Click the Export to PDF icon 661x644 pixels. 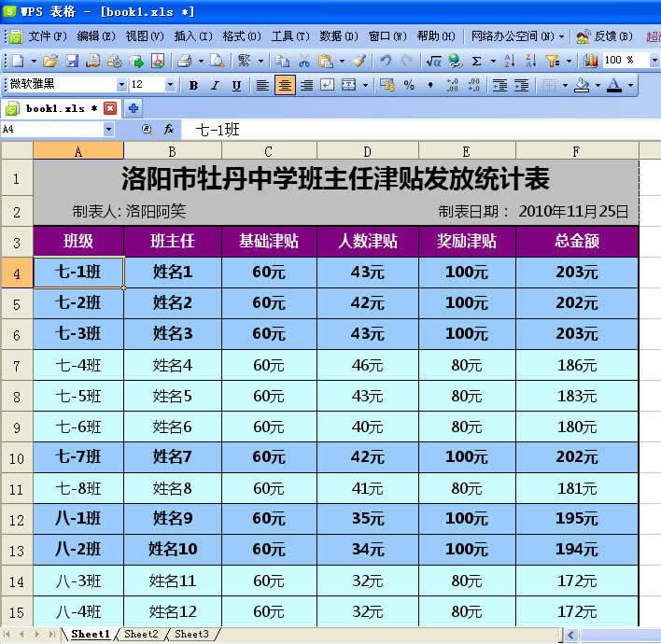pos(158,61)
